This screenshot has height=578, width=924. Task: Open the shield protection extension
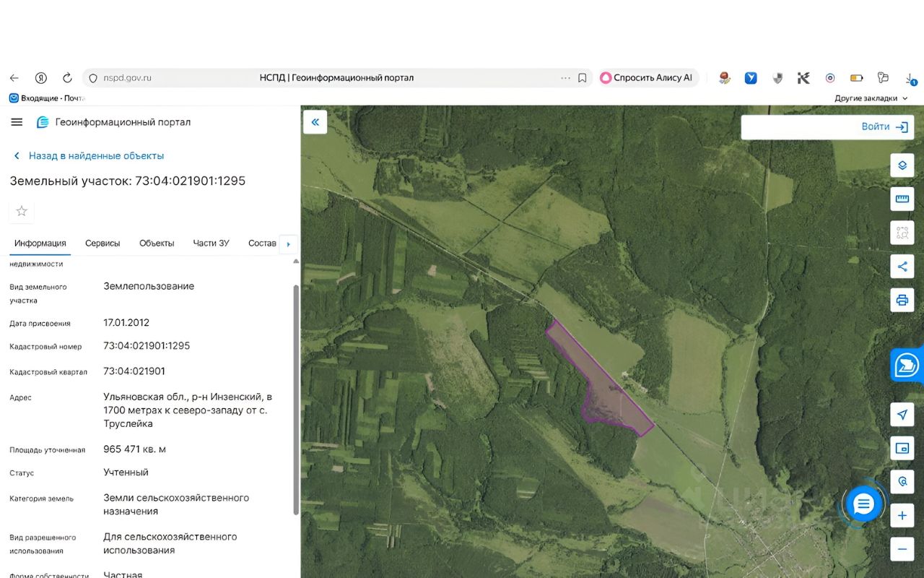pyautogui.click(x=777, y=78)
